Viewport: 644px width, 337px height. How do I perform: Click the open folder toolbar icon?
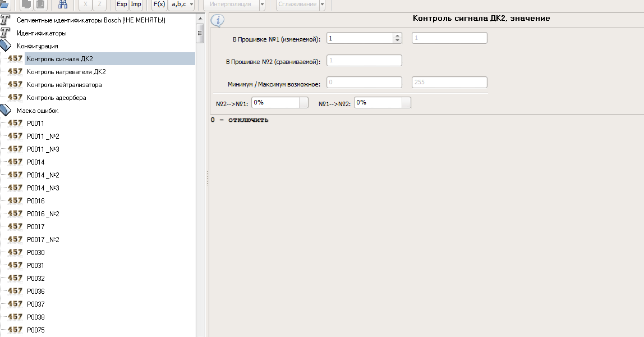pos(4,4)
